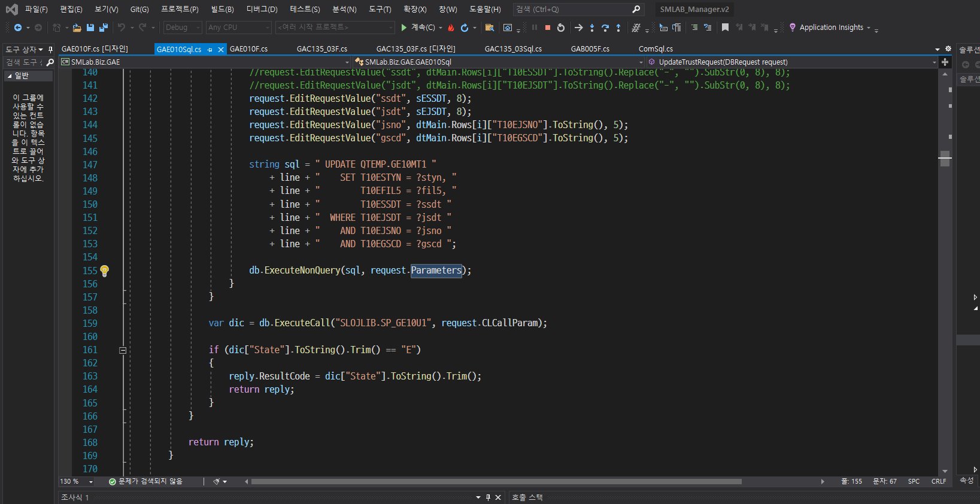Image resolution: width=980 pixels, height=504 pixels.
Task: Click the Navigate Backward arrow icon
Action: coord(18,28)
